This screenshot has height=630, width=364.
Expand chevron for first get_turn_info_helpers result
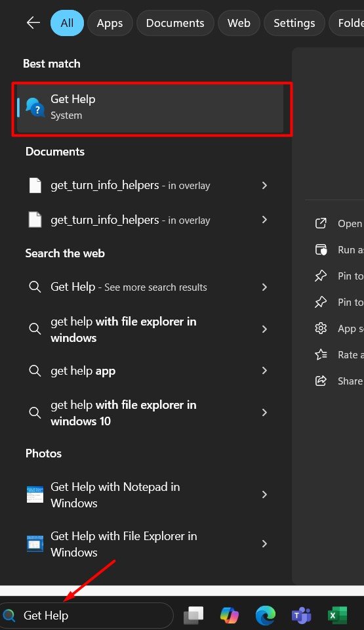(264, 185)
